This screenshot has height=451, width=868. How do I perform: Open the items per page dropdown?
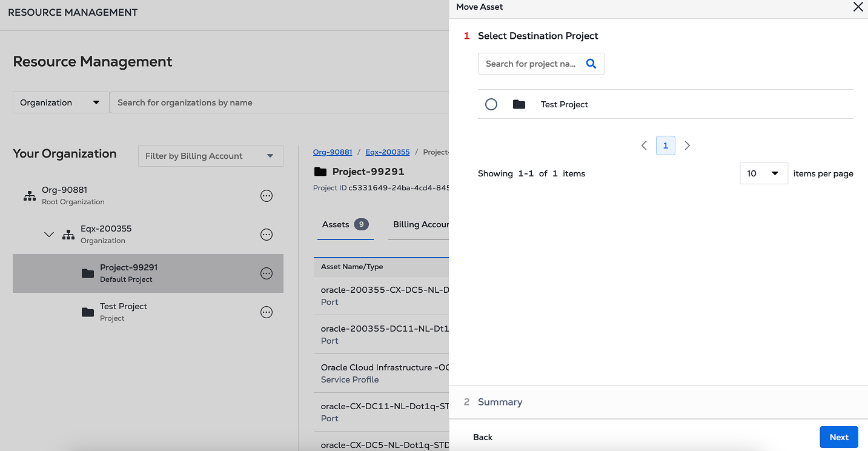pyautogui.click(x=763, y=173)
